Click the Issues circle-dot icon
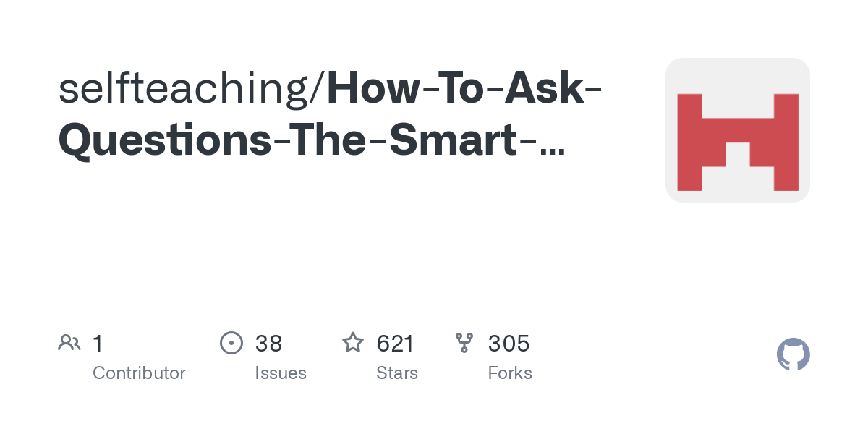The image size is (868, 434). click(231, 343)
